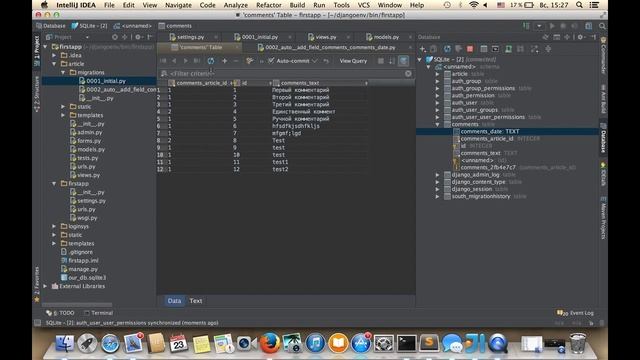Open the Structure side tool window
The height and width of the screenshot is (360, 640).
click(x=37, y=93)
